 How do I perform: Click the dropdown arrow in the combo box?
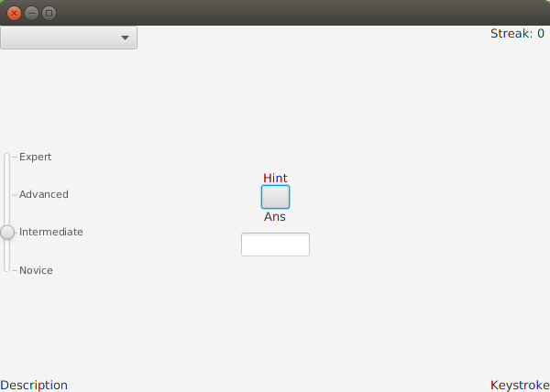[125, 38]
